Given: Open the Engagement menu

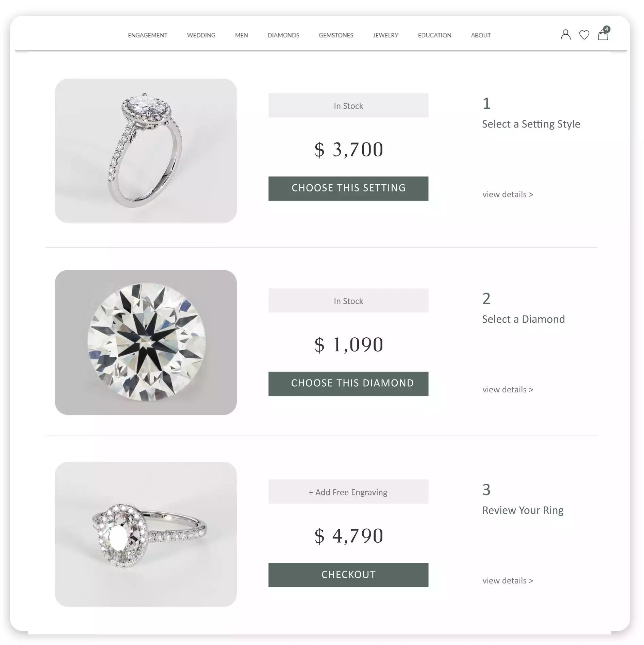Looking at the screenshot, I should click(148, 35).
